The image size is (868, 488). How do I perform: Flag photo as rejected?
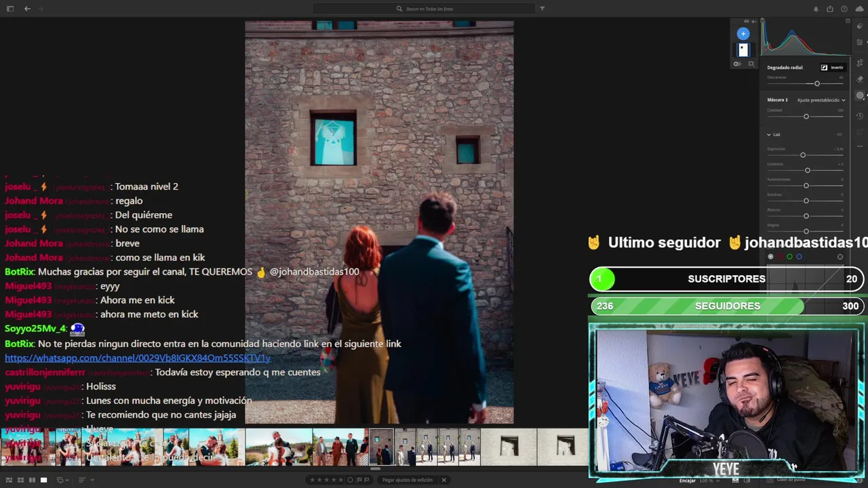[367, 480]
